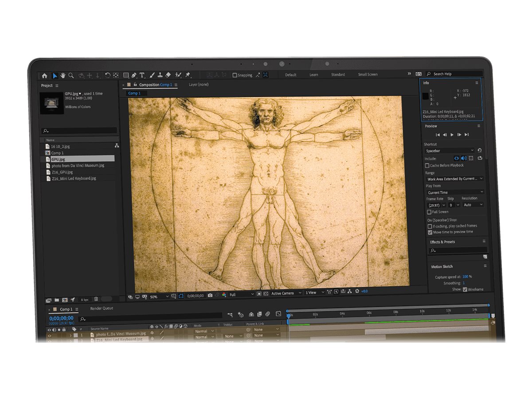Enable Cache Before Playback checkbox
The image size is (532, 399).
click(427, 165)
